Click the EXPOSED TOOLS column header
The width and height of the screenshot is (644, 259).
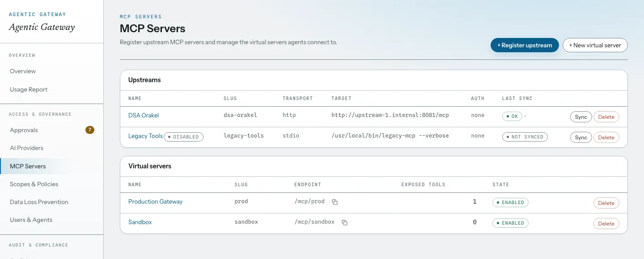point(423,184)
